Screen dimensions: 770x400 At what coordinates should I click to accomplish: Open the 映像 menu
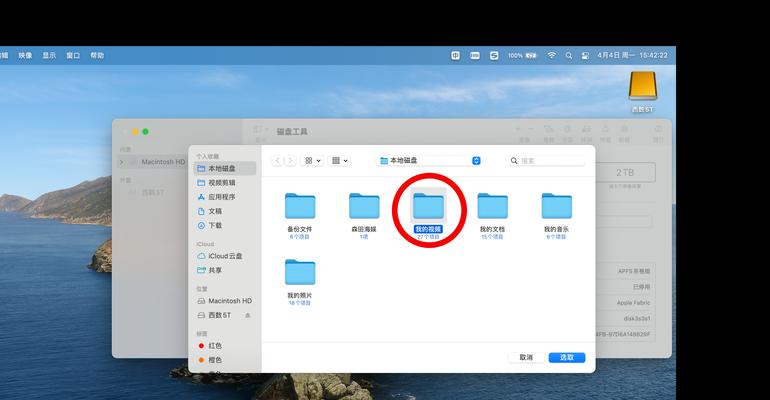tap(26, 55)
